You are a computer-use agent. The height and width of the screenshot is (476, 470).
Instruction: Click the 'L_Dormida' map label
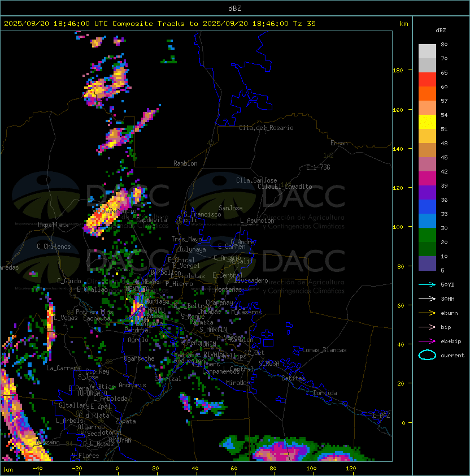(321, 393)
